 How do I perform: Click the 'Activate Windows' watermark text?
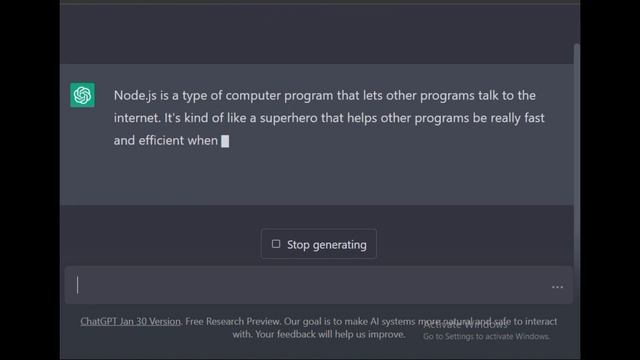point(464,325)
